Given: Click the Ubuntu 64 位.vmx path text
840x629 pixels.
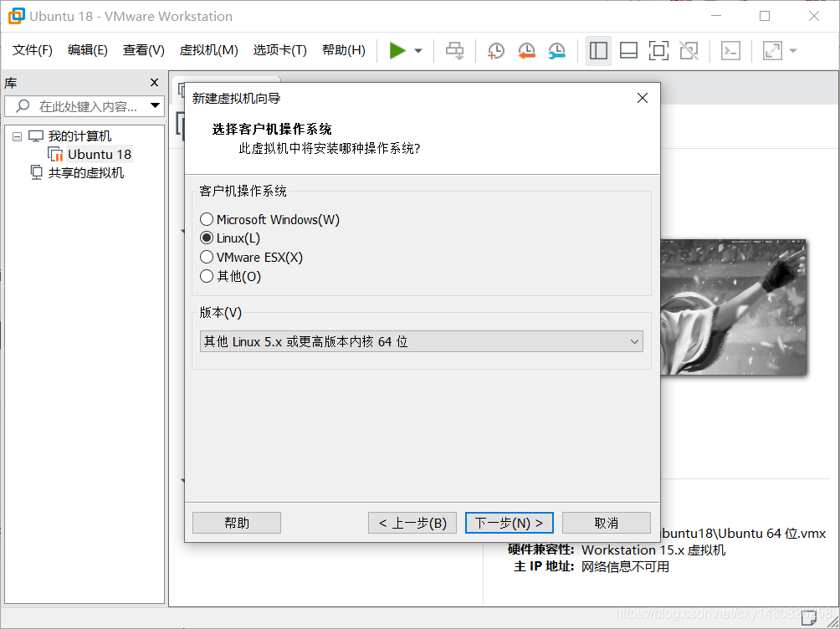Looking at the screenshot, I should 744,534.
